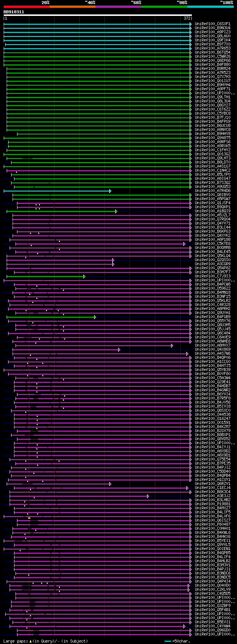The height and width of the screenshot is (644, 237).
Task: Click label UniRef100_Q4X869
Action: pyautogui.click(x=213, y=350)
